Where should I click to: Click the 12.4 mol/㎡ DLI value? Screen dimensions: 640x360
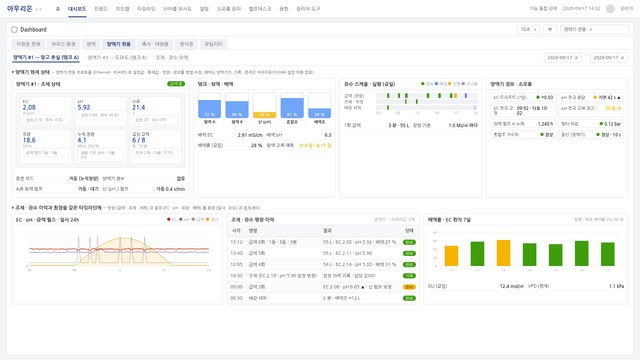coord(511,286)
